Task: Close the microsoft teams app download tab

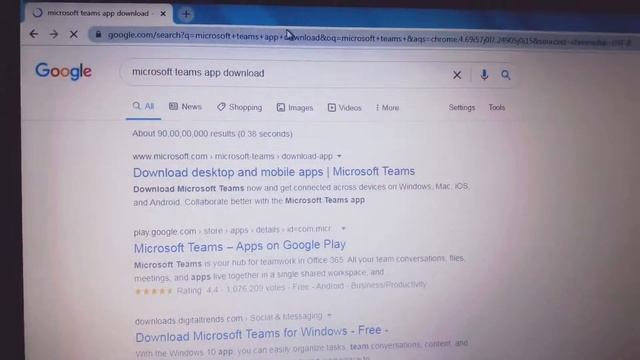Action: click(x=163, y=13)
